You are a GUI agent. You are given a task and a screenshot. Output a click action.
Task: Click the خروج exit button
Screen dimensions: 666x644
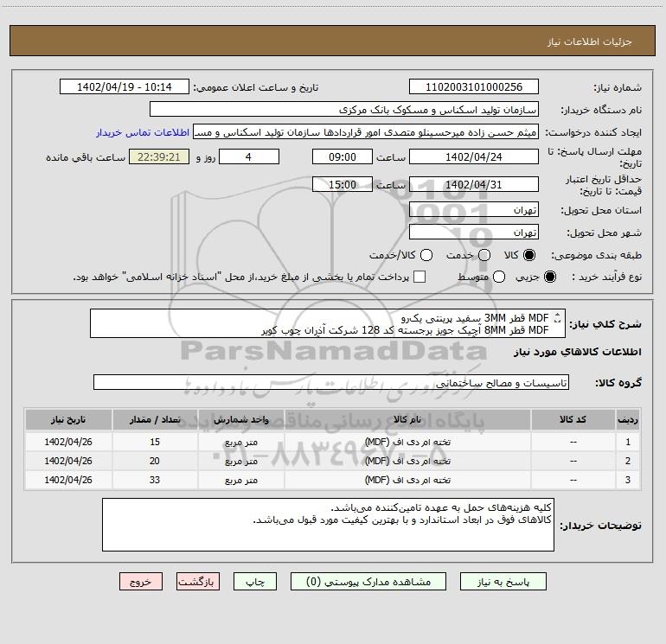(141, 582)
